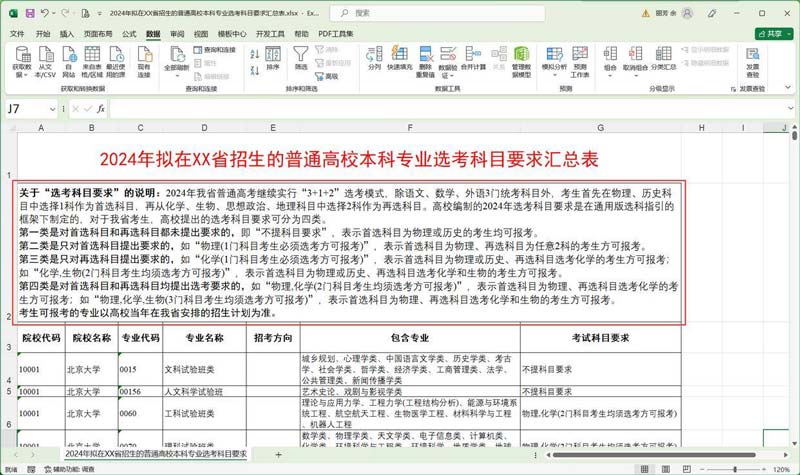The width and height of the screenshot is (800, 475).
Task: Open the Name Box dropdown arrow
Action: click(53, 109)
